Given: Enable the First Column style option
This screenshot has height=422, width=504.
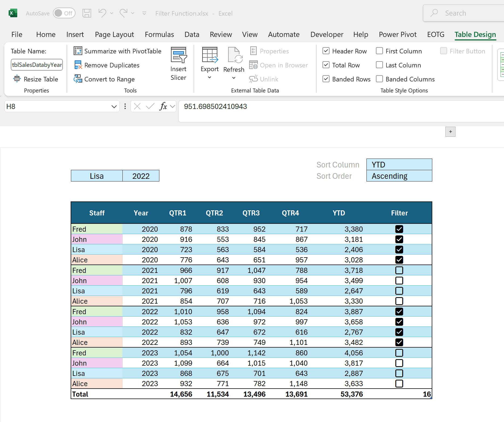Looking at the screenshot, I should pyautogui.click(x=379, y=51).
